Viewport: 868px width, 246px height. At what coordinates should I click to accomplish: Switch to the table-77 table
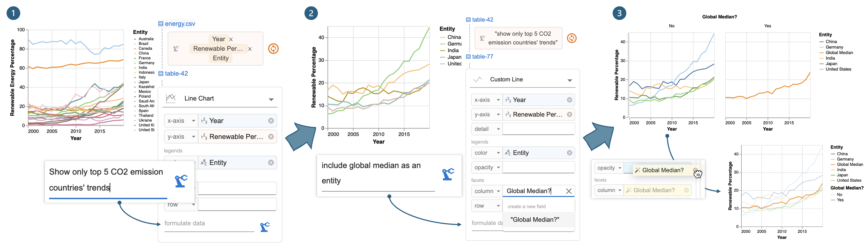482,57
